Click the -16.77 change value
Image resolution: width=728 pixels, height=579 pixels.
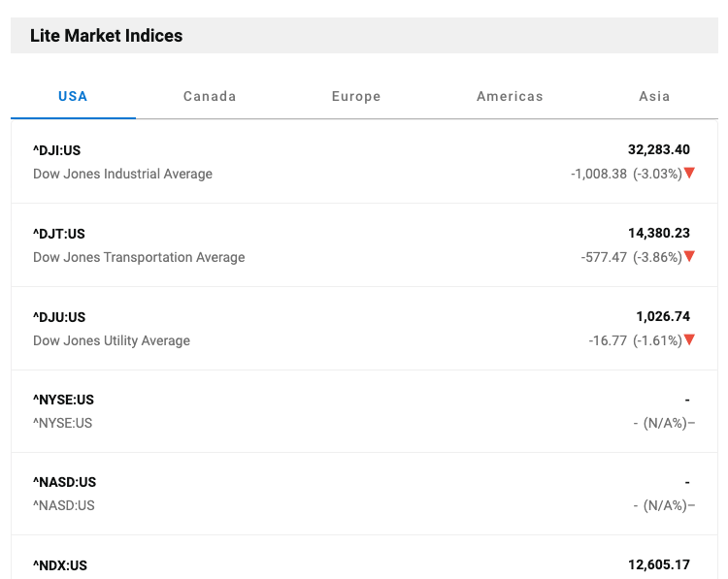[x=608, y=341]
